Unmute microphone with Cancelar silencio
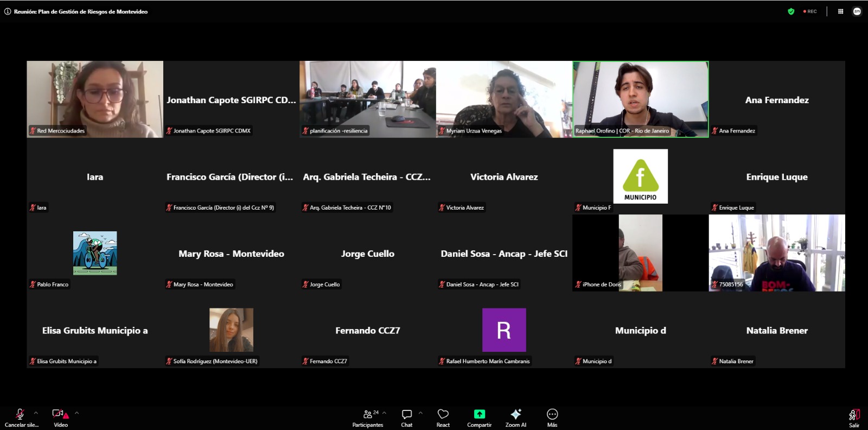 21,418
